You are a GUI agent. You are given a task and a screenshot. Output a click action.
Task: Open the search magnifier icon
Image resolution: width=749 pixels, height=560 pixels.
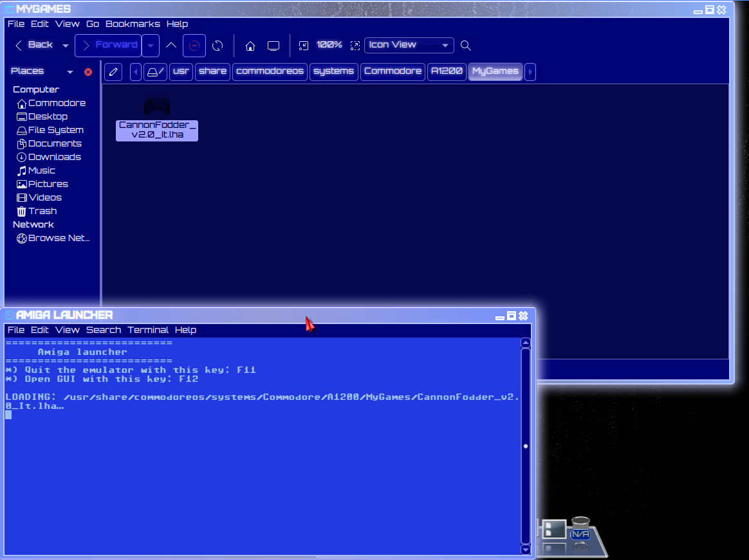click(x=466, y=46)
